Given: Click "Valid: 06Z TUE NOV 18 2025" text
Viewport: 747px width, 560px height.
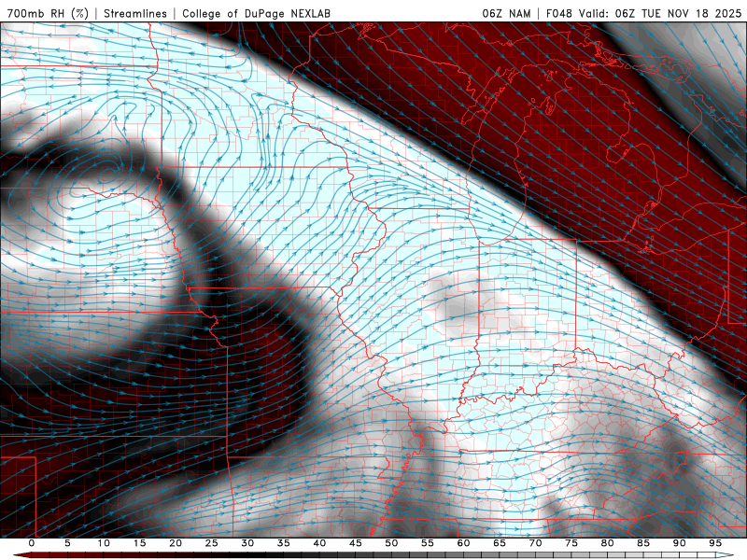Looking at the screenshot, I should point(660,14).
